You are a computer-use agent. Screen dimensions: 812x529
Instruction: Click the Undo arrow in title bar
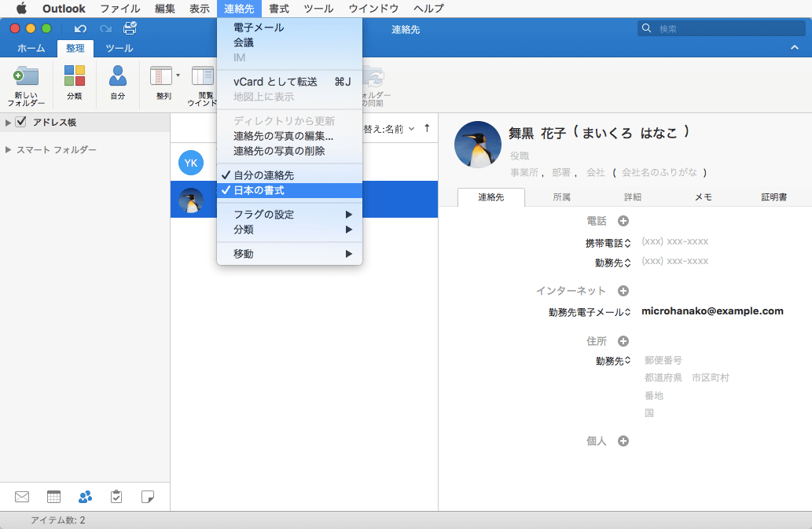pyautogui.click(x=80, y=29)
